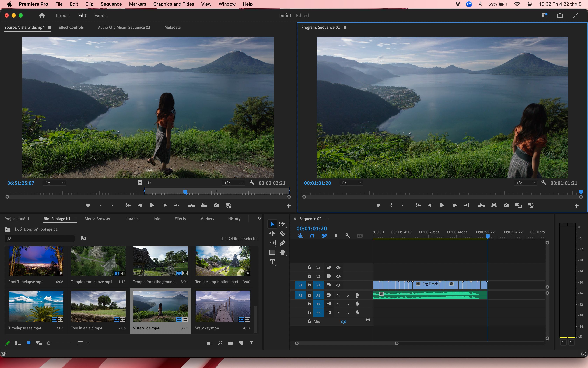
Task: Click thumbnail size zoom slider in project panel
Action: 59,343
